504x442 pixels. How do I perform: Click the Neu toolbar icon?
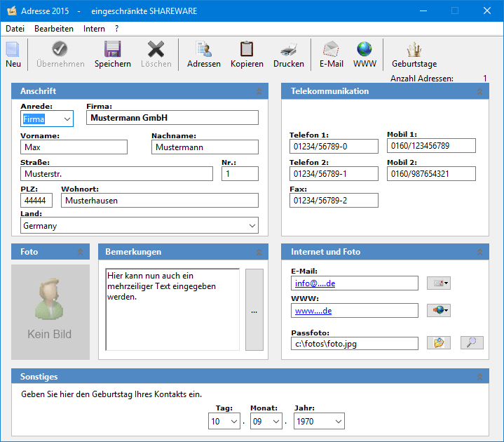pos(13,49)
